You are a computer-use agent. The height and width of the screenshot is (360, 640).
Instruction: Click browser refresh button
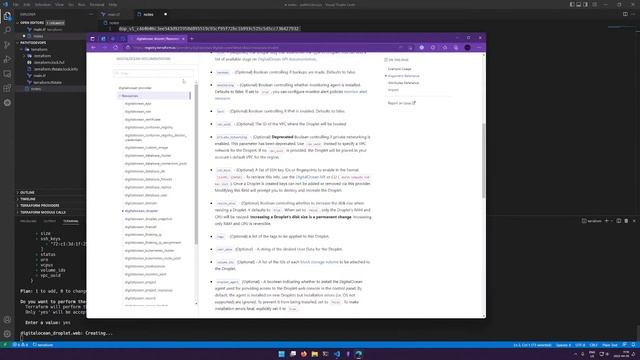(116, 47)
